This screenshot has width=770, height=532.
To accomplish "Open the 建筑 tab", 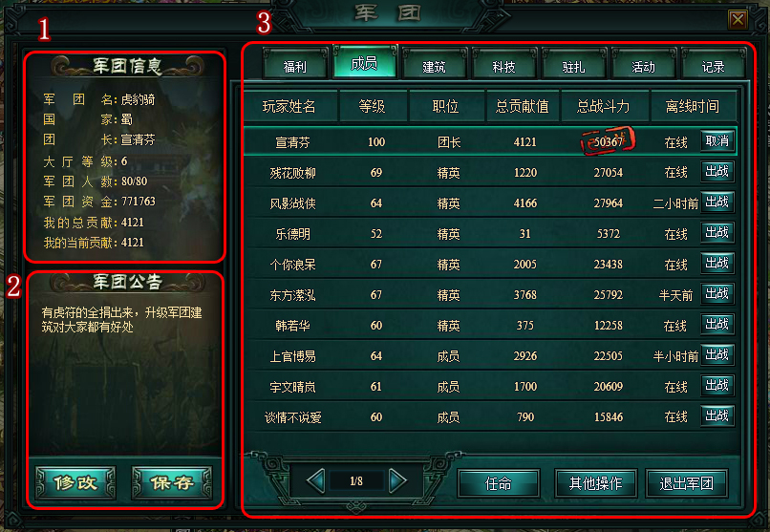I will point(434,65).
